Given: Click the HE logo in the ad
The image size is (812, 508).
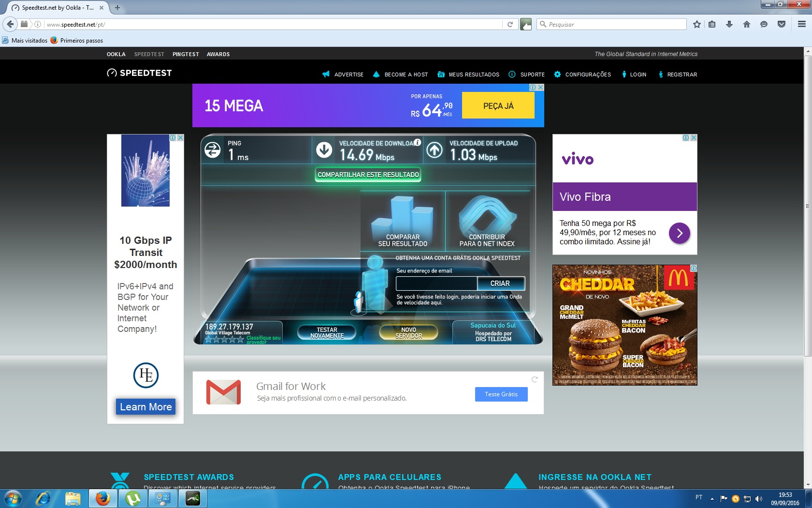Looking at the screenshot, I should coord(146,375).
